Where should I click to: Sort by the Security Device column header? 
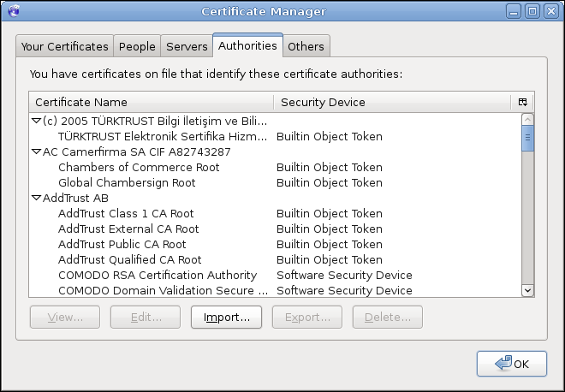pyautogui.click(x=392, y=102)
